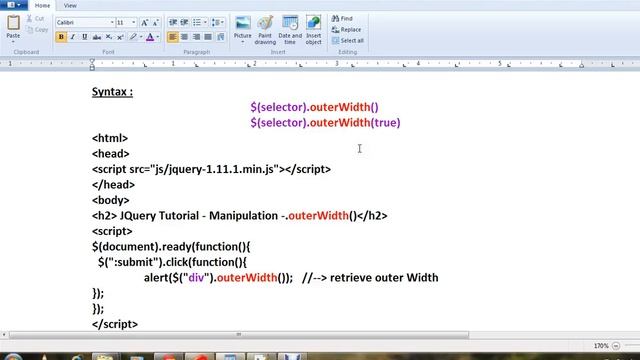The width and height of the screenshot is (640, 360).
Task: Insert a Paint drawing
Action: click(265, 30)
